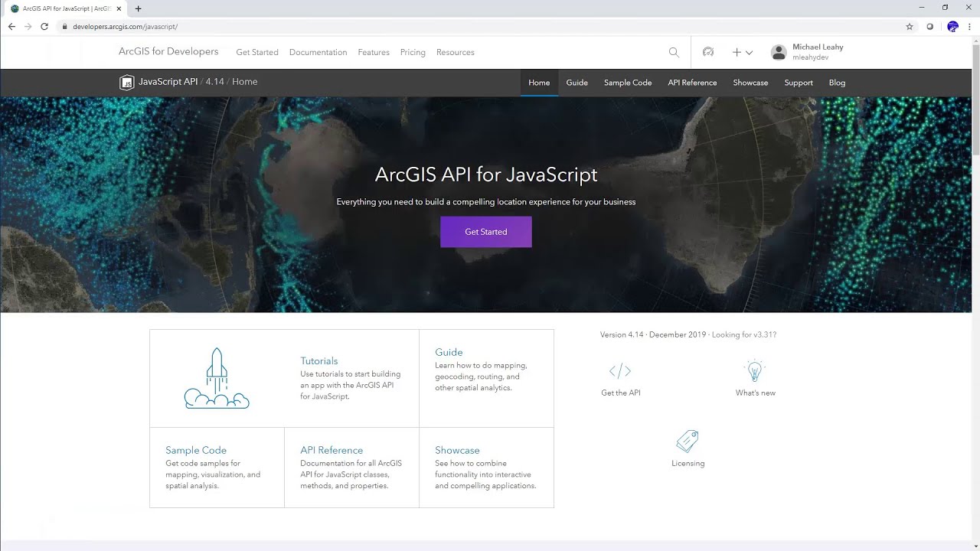Viewport: 980px width, 551px height.
Task: Open the Guide tab
Action: 577,83
